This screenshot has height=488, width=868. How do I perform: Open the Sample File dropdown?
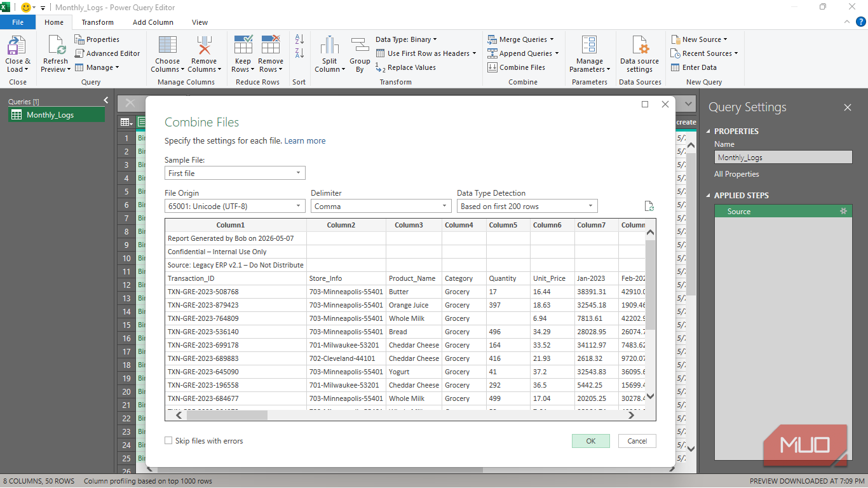[235, 173]
